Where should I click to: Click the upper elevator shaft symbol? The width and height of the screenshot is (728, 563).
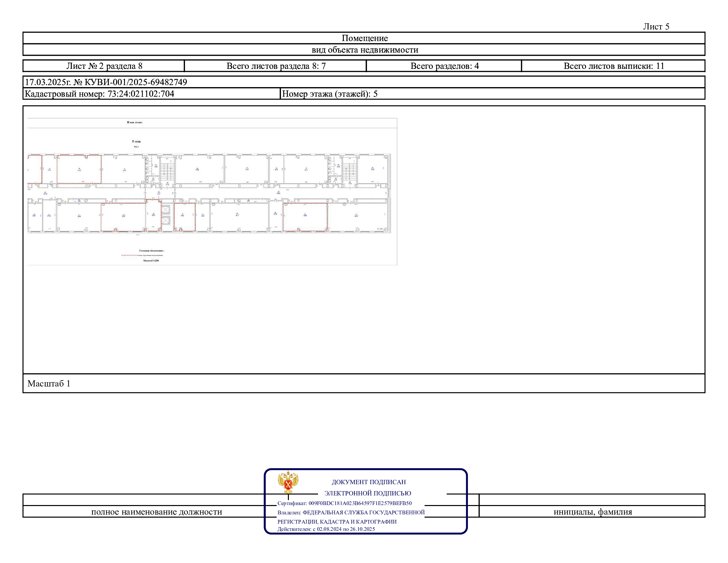(166, 210)
